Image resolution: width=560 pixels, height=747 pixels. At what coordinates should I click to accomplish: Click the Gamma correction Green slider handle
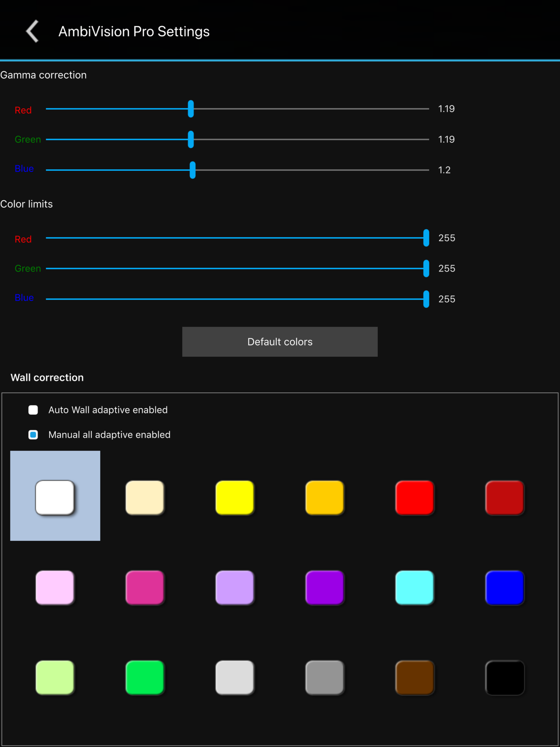191,139
